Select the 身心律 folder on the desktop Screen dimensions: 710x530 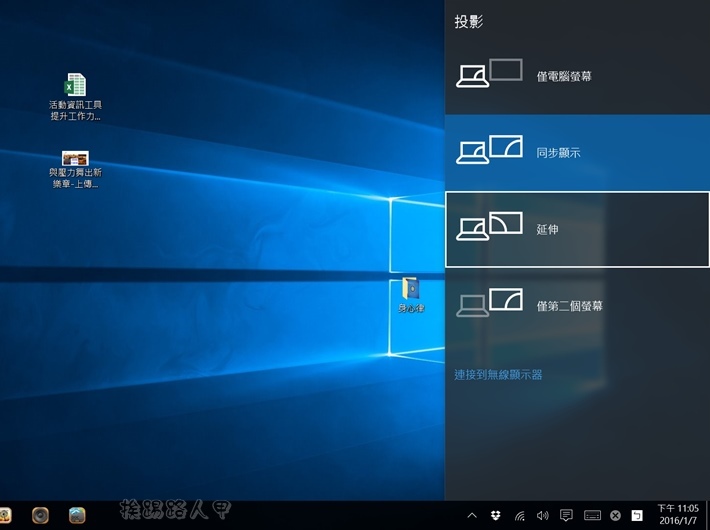coord(411,295)
